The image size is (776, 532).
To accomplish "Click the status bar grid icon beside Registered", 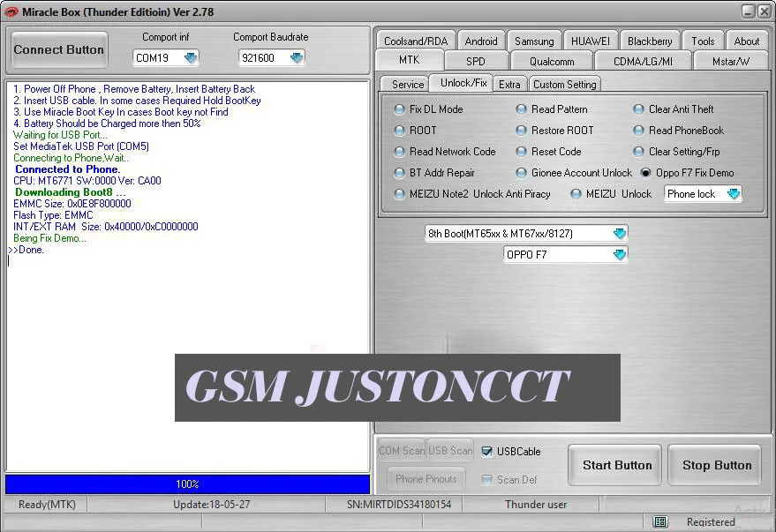I will coord(659,521).
